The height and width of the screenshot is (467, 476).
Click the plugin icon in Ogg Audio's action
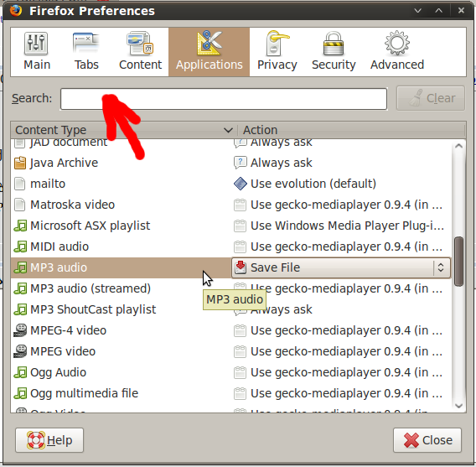pos(241,372)
